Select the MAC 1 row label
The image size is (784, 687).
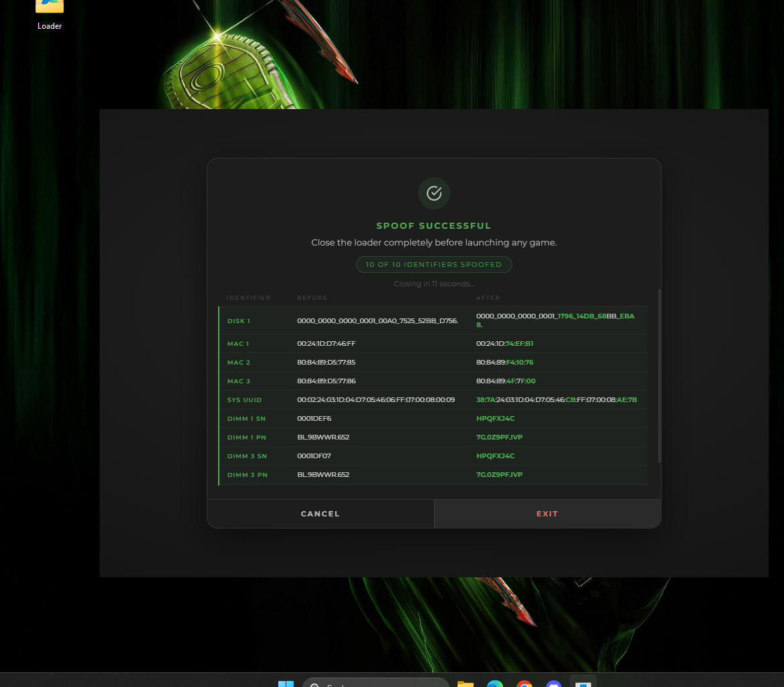click(x=238, y=344)
